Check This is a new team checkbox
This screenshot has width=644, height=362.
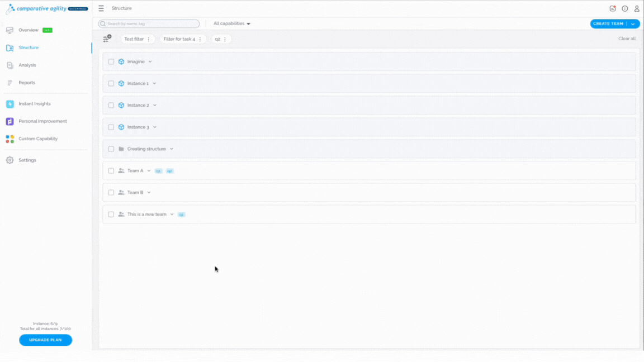pyautogui.click(x=111, y=214)
